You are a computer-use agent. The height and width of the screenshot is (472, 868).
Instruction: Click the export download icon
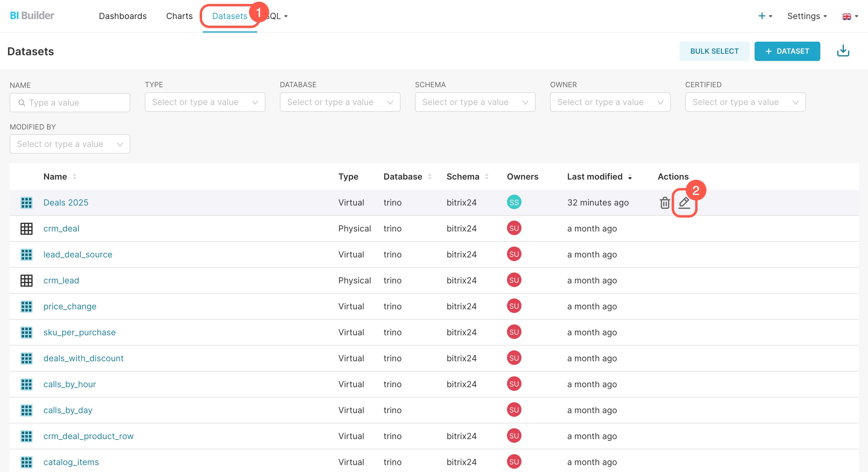point(843,51)
